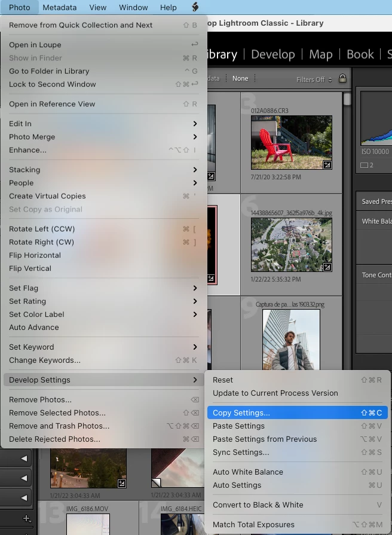This screenshot has height=535, width=392.
Task: Select the Enhance... menu item
Action: (103, 150)
